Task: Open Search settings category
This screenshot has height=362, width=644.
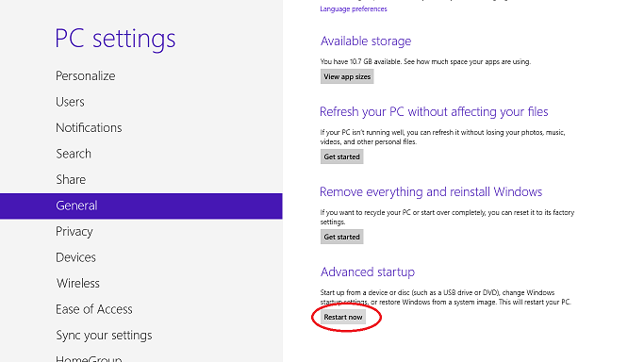Action: click(x=74, y=154)
